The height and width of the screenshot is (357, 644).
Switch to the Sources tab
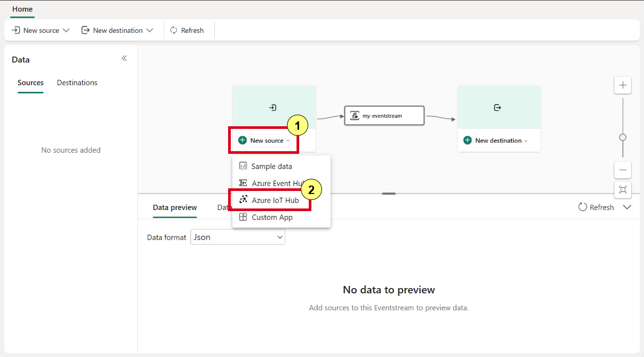pos(31,83)
